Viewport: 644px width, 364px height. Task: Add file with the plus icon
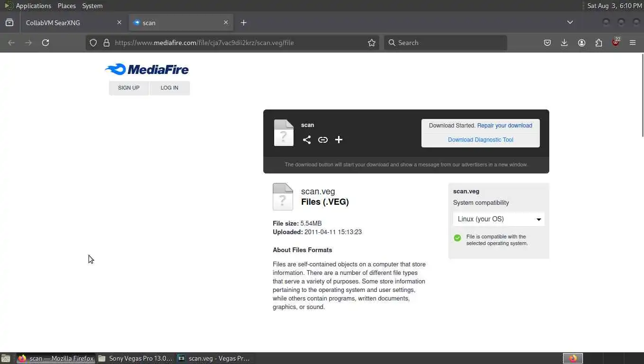pos(339,140)
